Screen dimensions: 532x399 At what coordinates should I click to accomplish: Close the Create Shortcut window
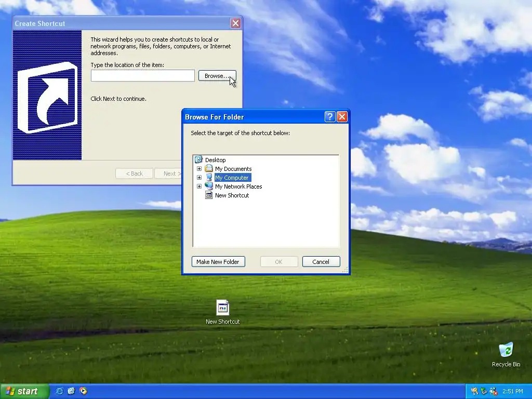(x=235, y=23)
